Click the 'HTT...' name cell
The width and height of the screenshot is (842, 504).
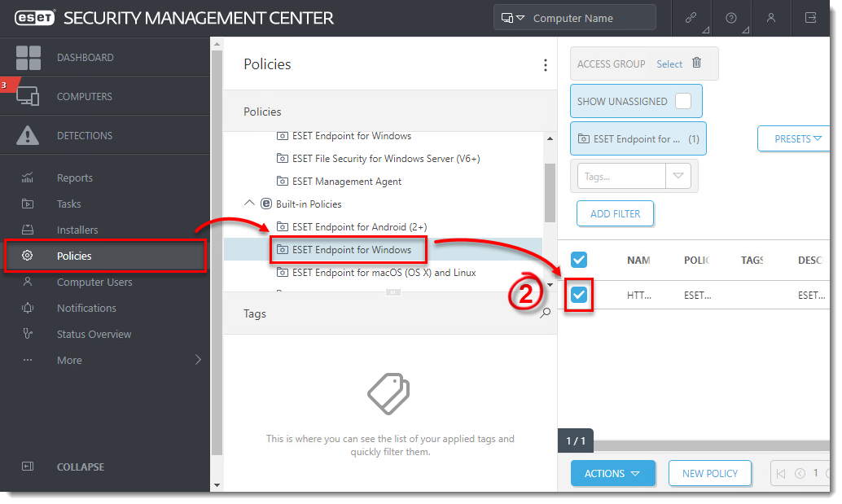[x=639, y=296]
